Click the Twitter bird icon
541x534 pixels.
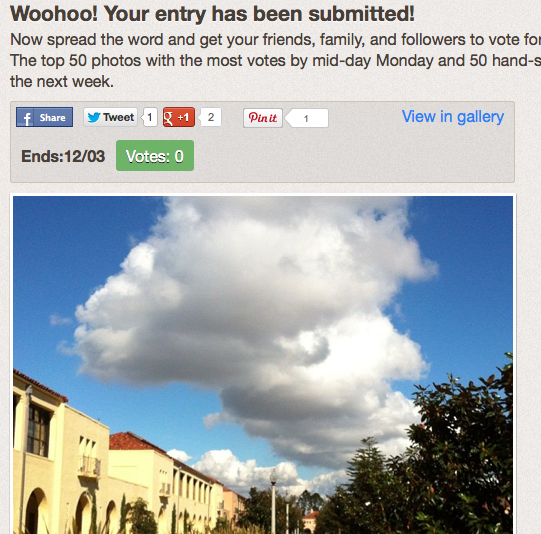pyautogui.click(x=94, y=117)
